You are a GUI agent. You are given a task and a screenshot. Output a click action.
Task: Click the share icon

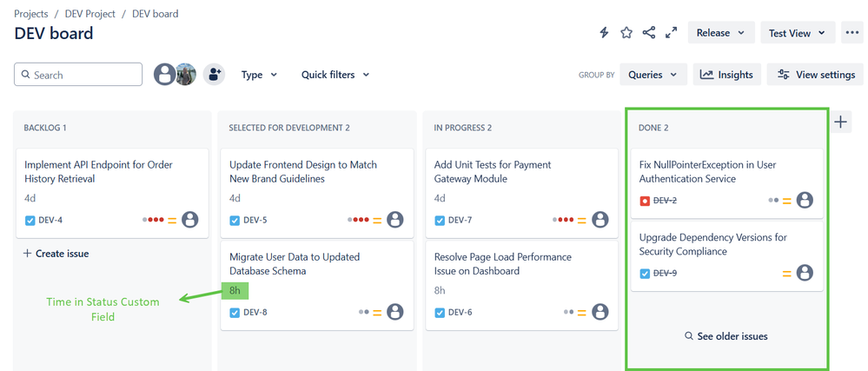coord(649,33)
